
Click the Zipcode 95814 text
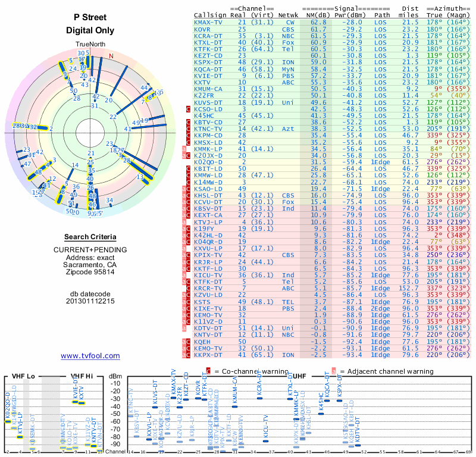click(90, 272)
